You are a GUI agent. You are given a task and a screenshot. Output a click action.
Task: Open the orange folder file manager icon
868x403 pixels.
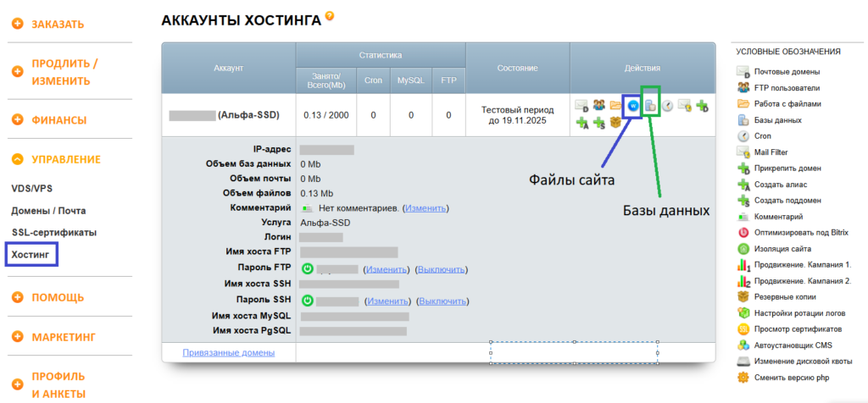(x=615, y=106)
